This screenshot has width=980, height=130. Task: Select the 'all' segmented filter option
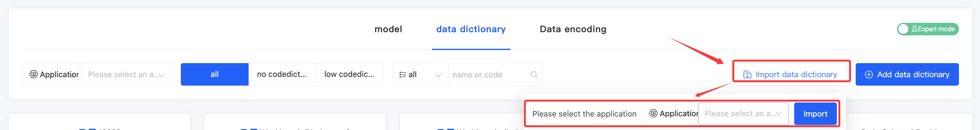coord(215,74)
